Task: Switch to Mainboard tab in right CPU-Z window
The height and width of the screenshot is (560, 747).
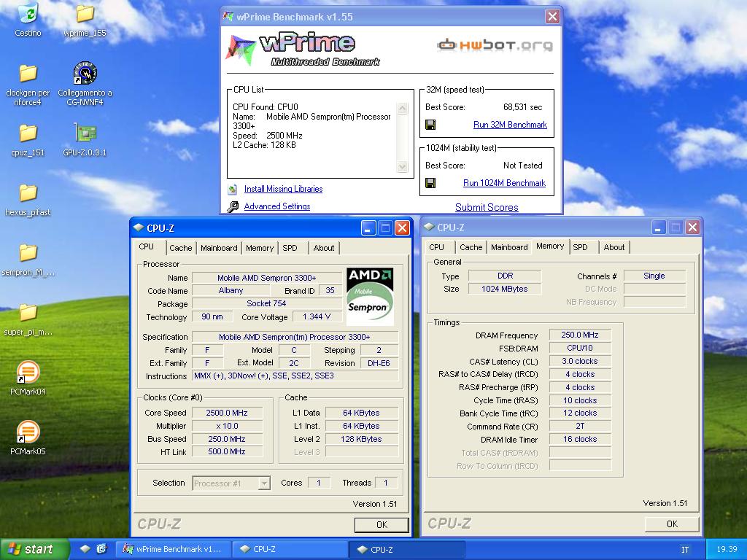Action: 509,247
